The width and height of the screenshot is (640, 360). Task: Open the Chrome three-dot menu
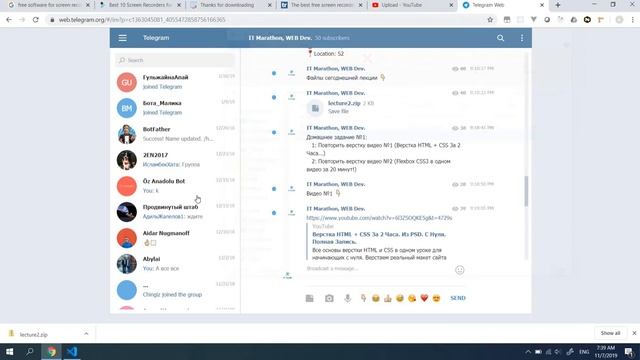tap(633, 20)
